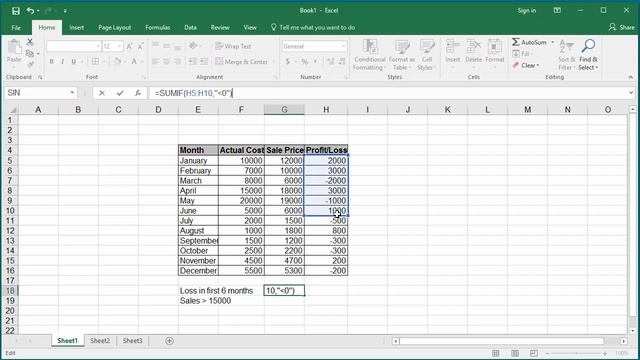
Task: Open the font size dropdown
Action: tap(120, 47)
